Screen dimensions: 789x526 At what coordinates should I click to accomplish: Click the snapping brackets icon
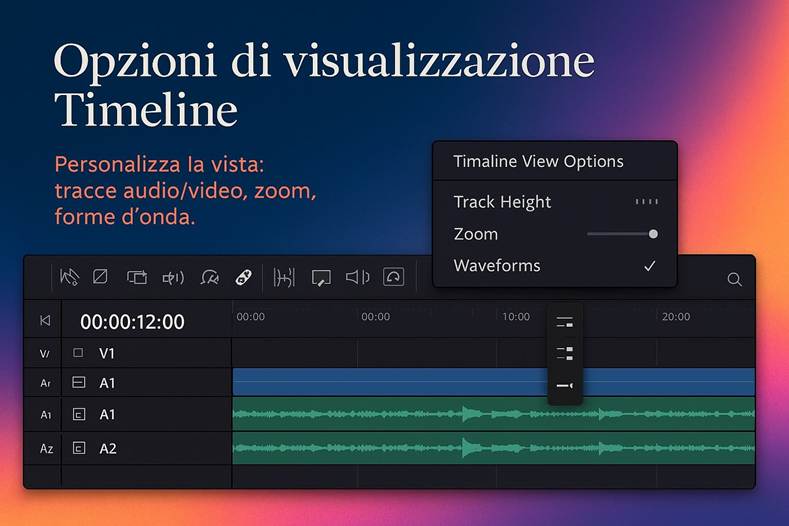point(284,277)
